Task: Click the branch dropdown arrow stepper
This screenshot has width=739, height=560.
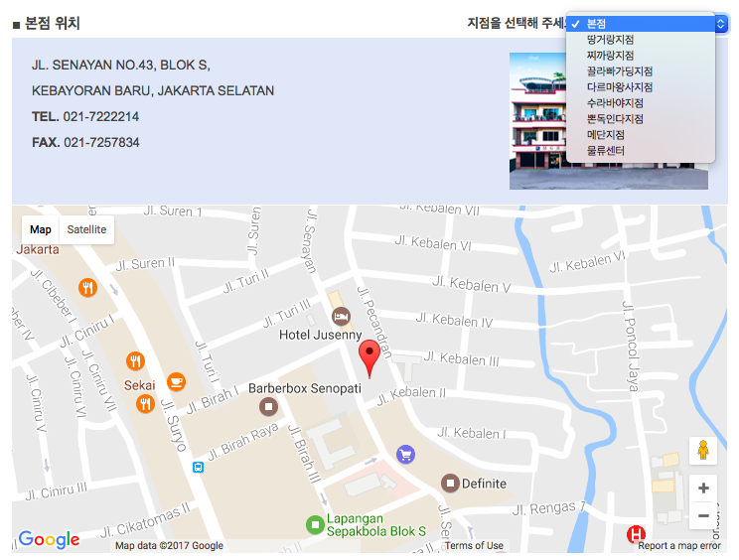Action: click(720, 24)
